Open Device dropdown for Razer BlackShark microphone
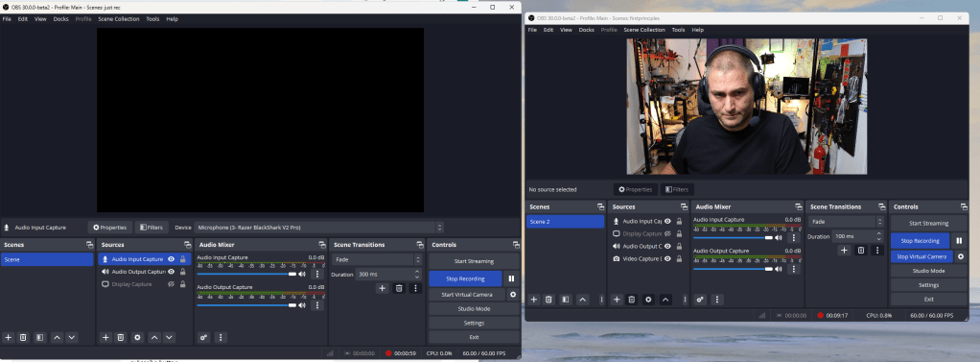 (318, 228)
